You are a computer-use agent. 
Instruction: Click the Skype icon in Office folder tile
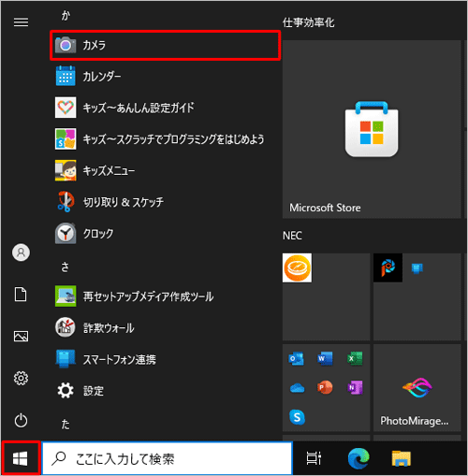(x=297, y=417)
